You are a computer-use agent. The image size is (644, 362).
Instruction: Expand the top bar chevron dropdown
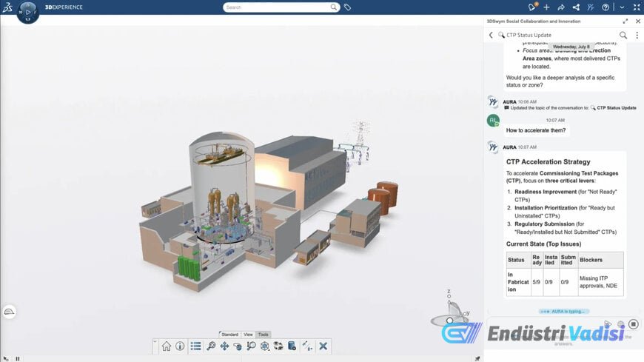(622, 7)
